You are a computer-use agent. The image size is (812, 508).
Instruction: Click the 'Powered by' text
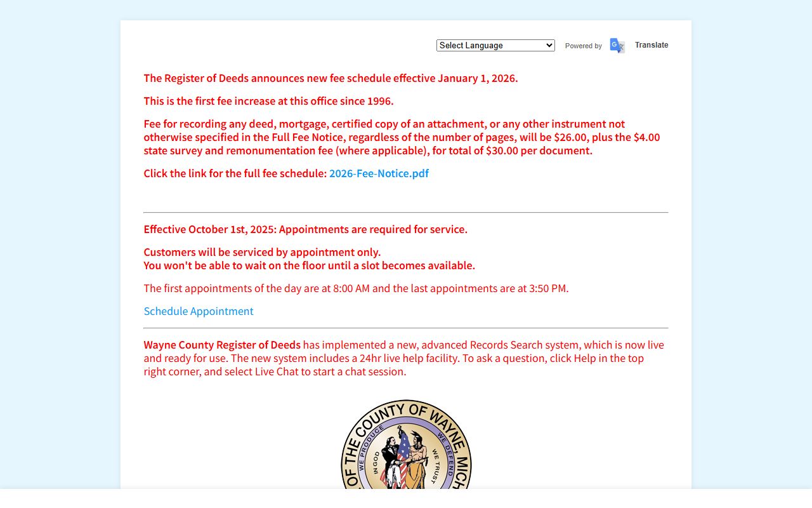[x=584, y=46]
